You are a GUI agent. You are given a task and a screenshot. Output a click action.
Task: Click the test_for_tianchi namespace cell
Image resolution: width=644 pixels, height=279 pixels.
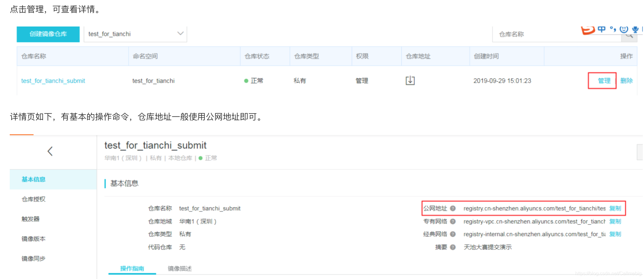click(153, 81)
